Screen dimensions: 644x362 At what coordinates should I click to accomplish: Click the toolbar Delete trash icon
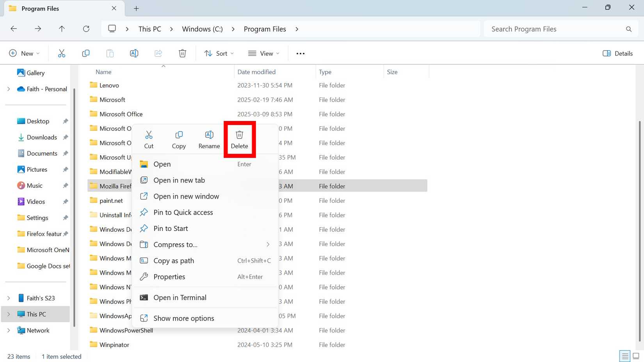coord(182,53)
